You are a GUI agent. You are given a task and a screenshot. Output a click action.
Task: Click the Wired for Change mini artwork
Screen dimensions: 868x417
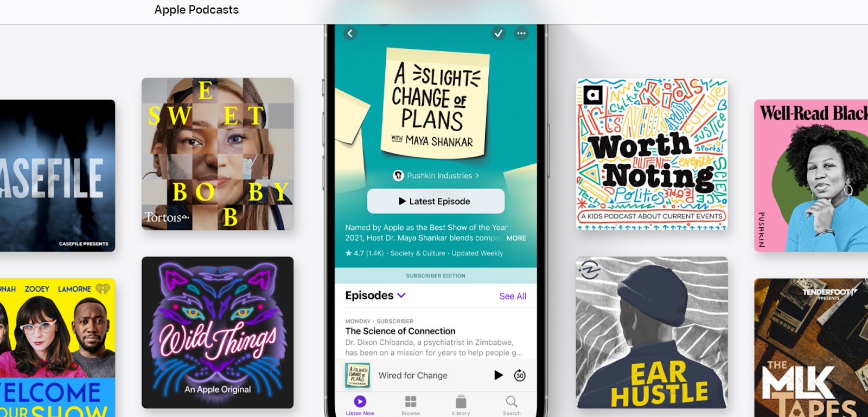click(x=358, y=375)
